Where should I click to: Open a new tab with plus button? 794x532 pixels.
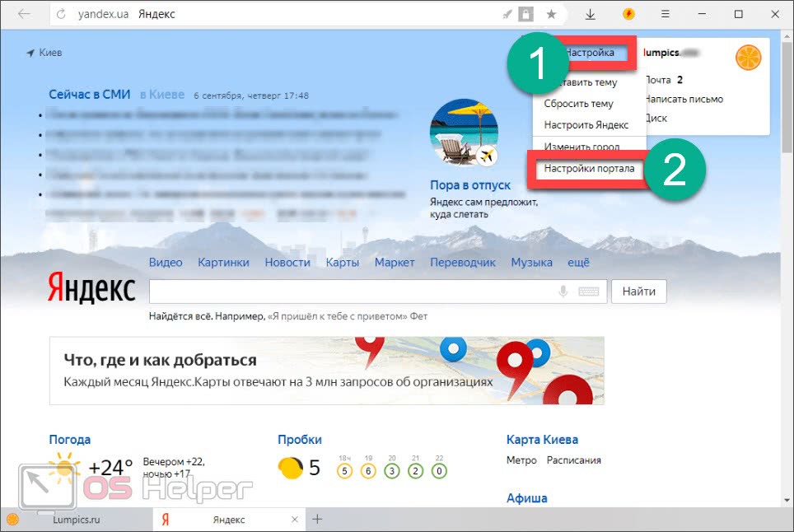(317, 519)
